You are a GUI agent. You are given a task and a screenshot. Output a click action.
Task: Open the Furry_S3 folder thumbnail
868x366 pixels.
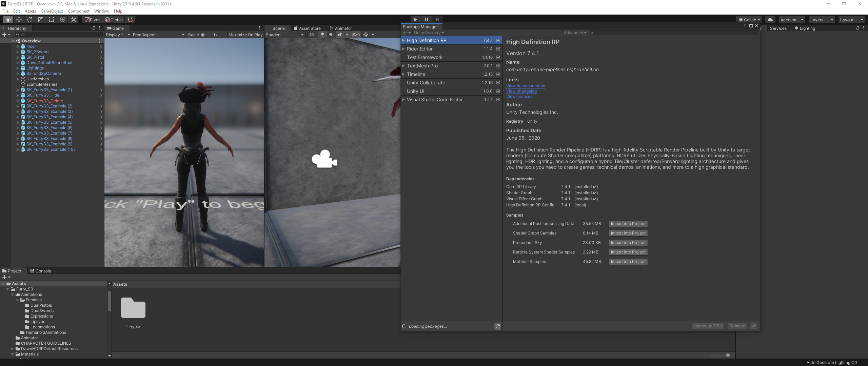pyautogui.click(x=133, y=308)
